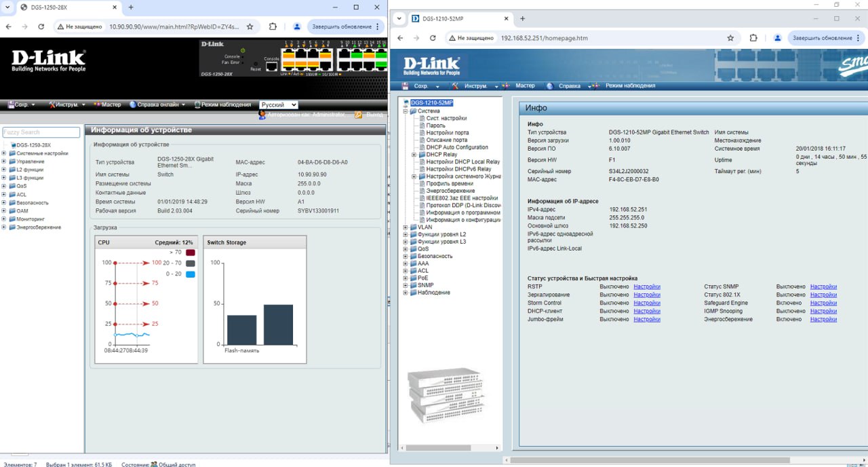Expand the L2 функции tree folder

pyautogui.click(x=3, y=170)
